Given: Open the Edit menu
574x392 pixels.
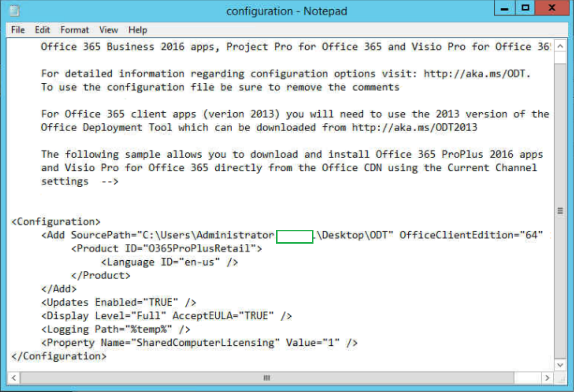Looking at the screenshot, I should click(42, 30).
